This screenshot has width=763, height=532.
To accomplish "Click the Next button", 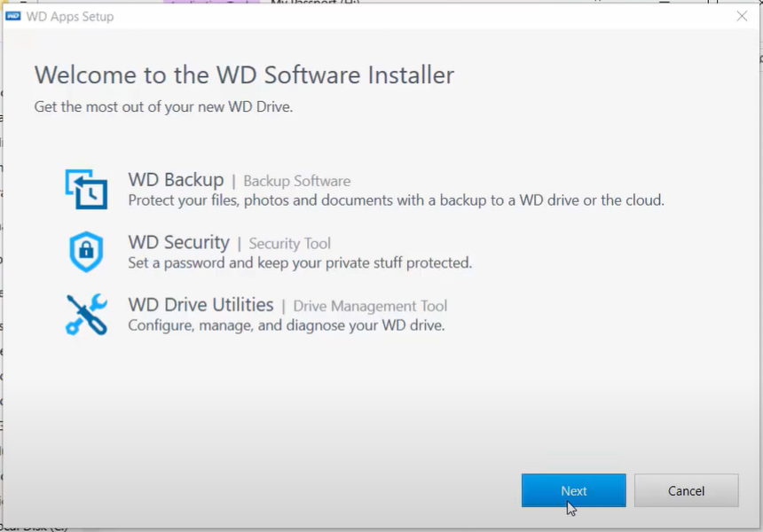I will (x=574, y=490).
